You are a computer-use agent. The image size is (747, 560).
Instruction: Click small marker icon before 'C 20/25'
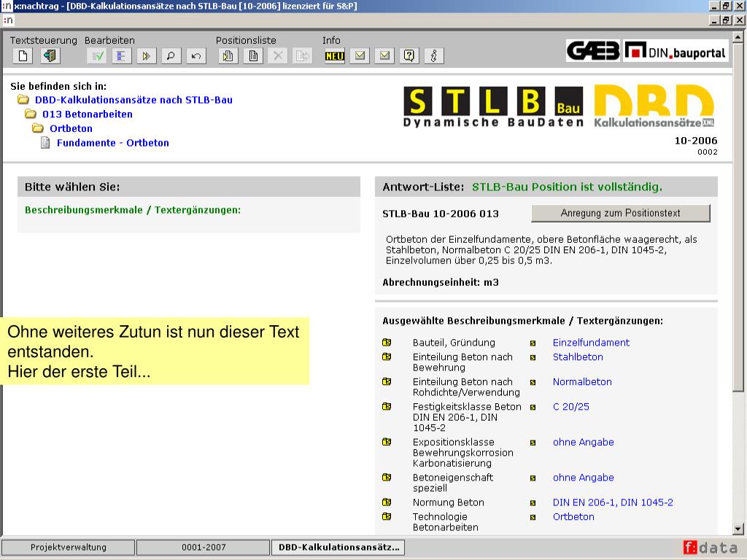(533, 408)
